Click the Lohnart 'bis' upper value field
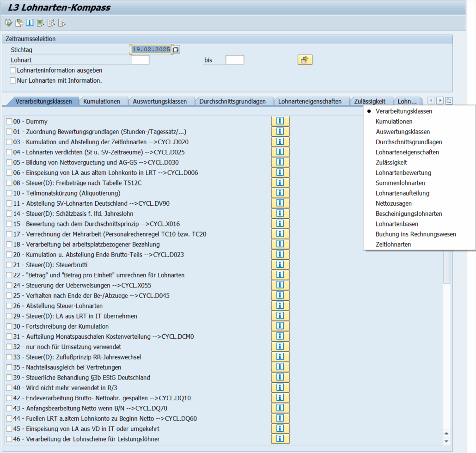Viewport: 476px width, 453px height. click(x=235, y=60)
